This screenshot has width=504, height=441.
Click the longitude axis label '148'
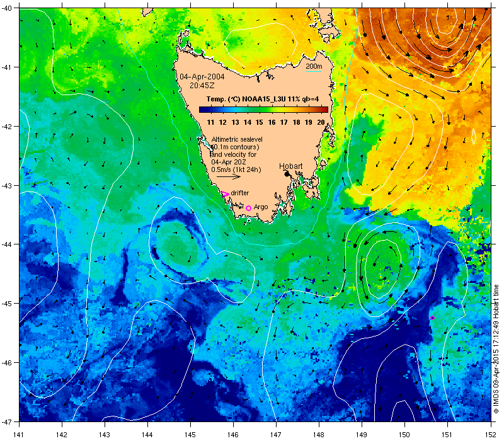click(319, 435)
